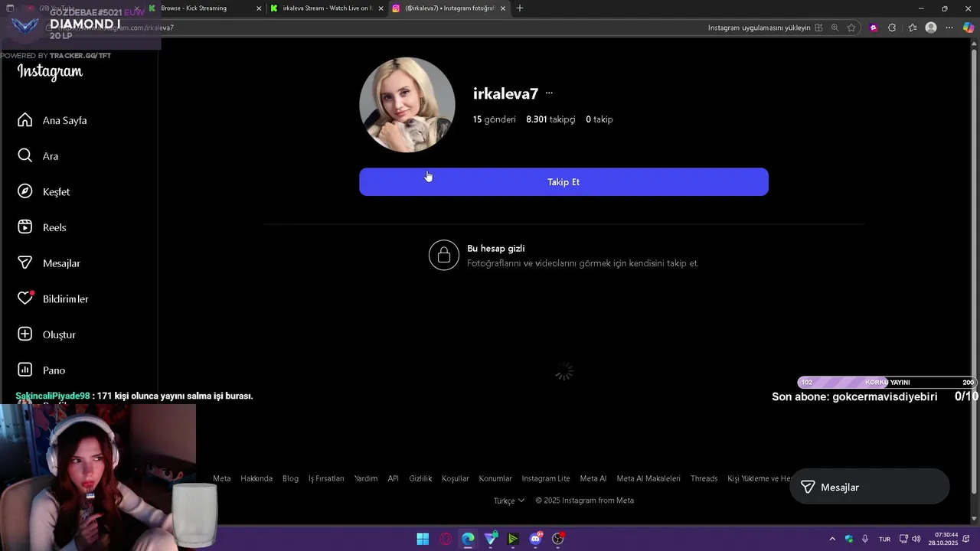The height and width of the screenshot is (551, 980).
Task: Open the Meta footer link
Action: [222, 478]
